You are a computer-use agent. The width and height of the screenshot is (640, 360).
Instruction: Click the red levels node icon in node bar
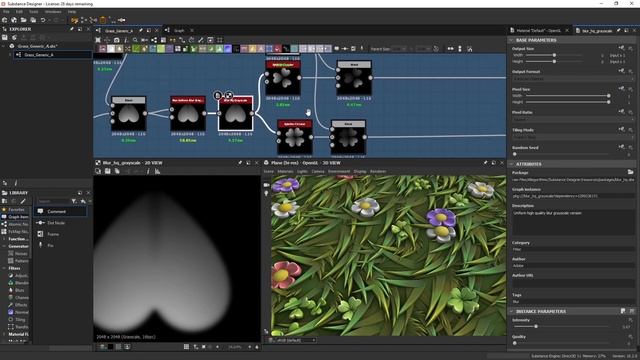point(278,49)
